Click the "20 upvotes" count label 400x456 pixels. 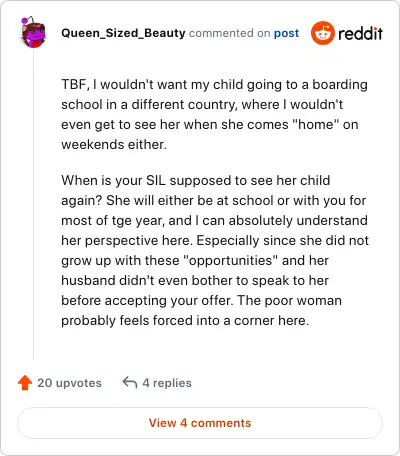click(69, 383)
